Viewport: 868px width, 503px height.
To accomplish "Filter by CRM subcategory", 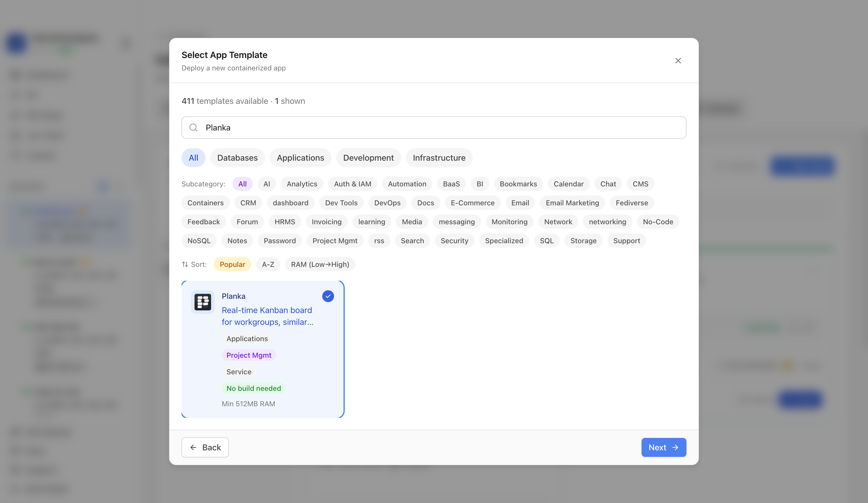I will [248, 203].
